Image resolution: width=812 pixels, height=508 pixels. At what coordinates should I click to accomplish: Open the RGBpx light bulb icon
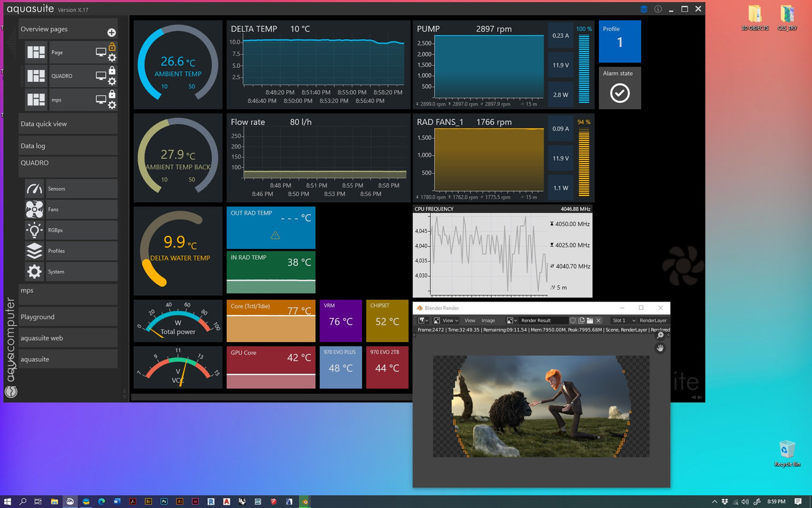[x=34, y=230]
